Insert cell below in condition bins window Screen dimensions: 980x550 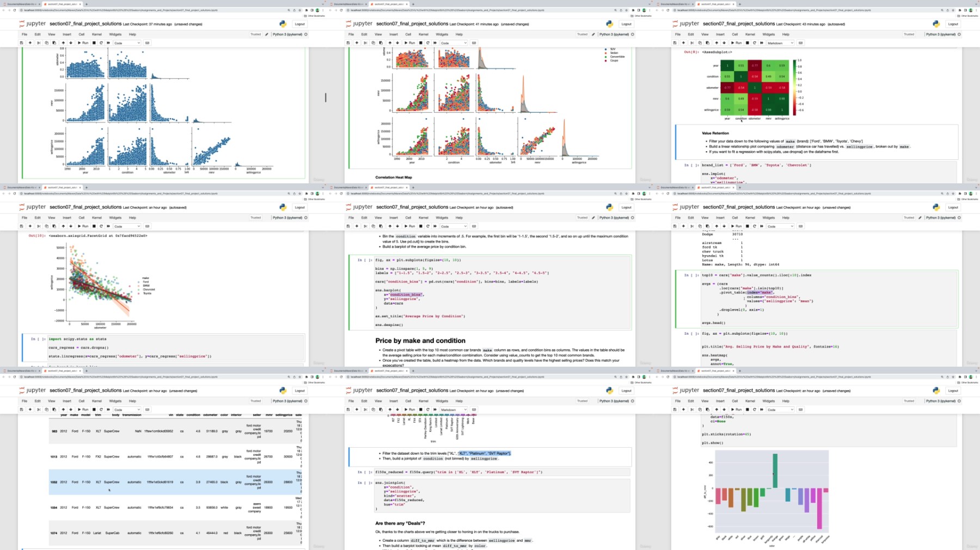pyautogui.click(x=357, y=226)
